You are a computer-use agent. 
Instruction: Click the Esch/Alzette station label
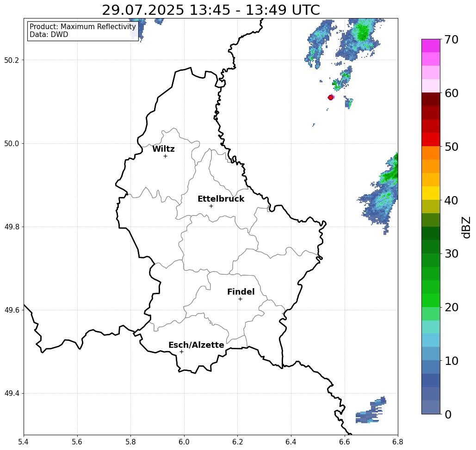click(196, 345)
